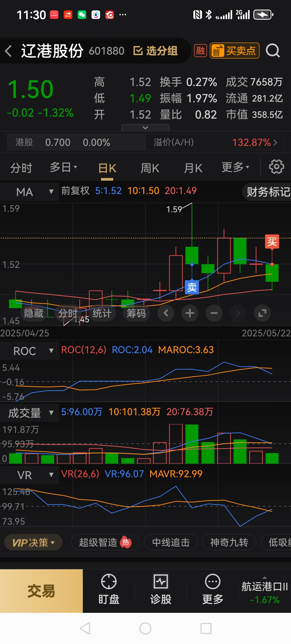This screenshot has width=291, height=644.
Task: Open chart settings gear icon
Action: pos(276,167)
